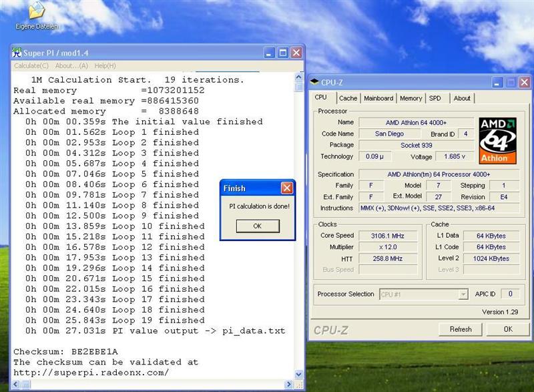Click the San Diego Code Name field
Viewport: 534px width, 392px height.
click(x=389, y=134)
